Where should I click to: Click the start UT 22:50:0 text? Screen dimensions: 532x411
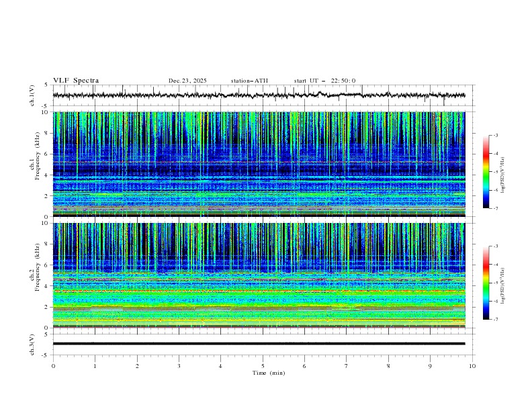[x=324, y=81]
